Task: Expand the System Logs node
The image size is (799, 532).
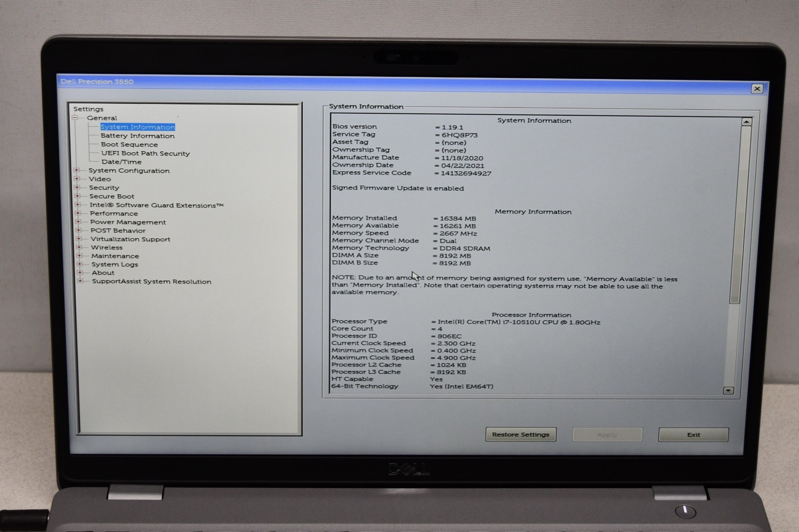Action: (x=79, y=264)
